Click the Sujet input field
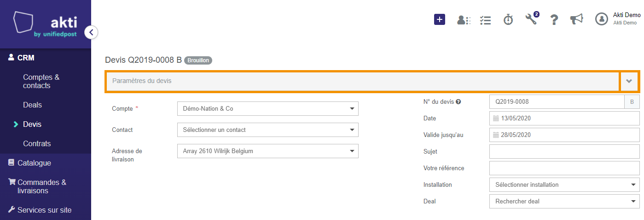 tap(564, 152)
